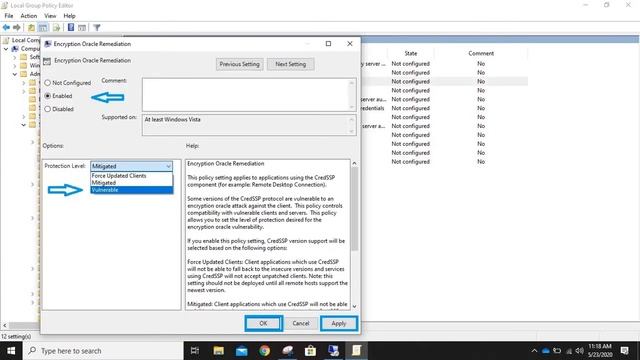
Task: Click the Help pane scroll-up arrow
Action: [354, 163]
